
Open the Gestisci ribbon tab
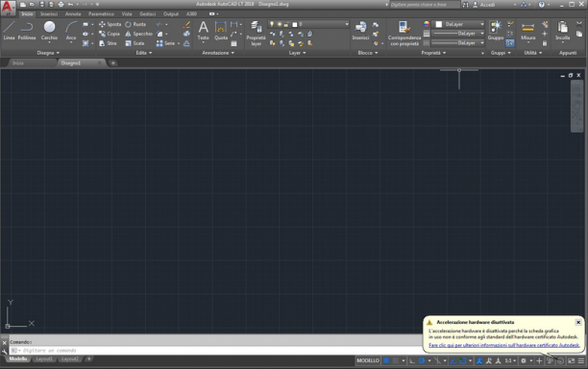pos(147,13)
